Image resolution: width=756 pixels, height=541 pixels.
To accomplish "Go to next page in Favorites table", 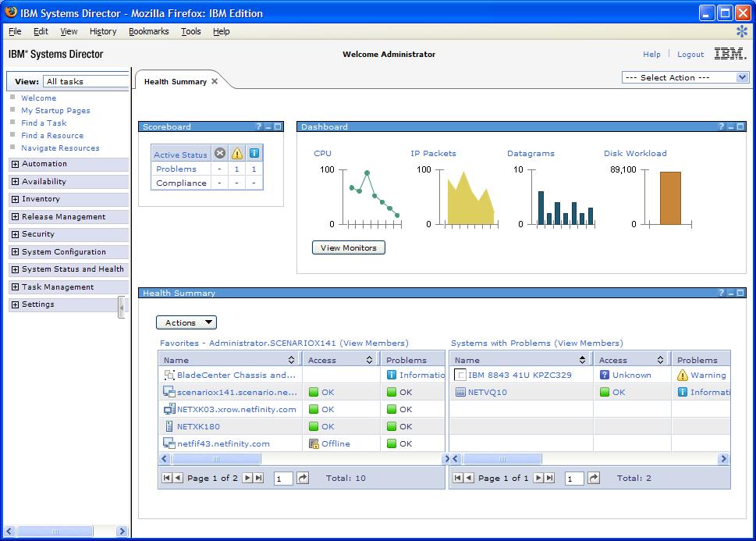I will tap(247, 478).
